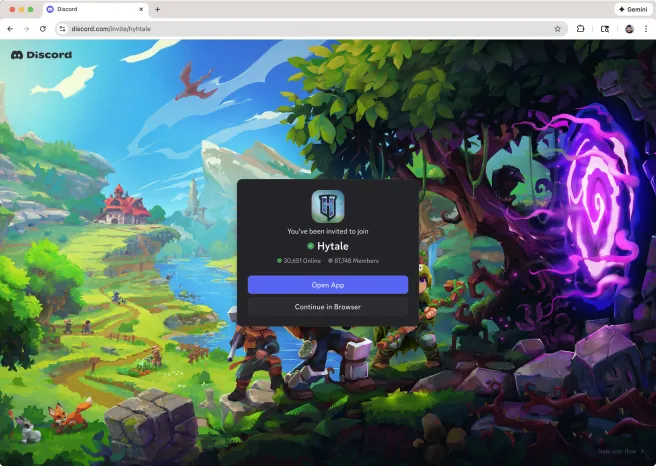Viewport: 656px width, 466px height.
Task: Open a new tab with the plus icon
Action: [x=157, y=9]
